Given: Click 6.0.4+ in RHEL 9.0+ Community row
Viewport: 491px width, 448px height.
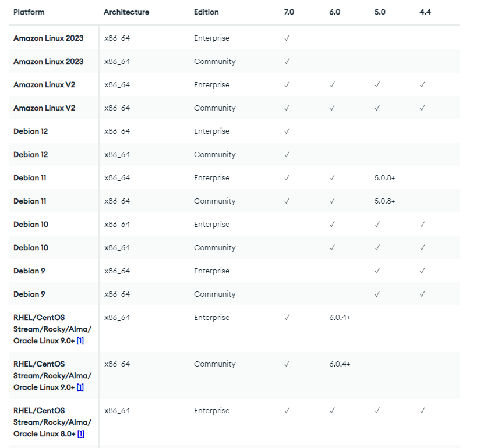Looking at the screenshot, I should coord(340,364).
